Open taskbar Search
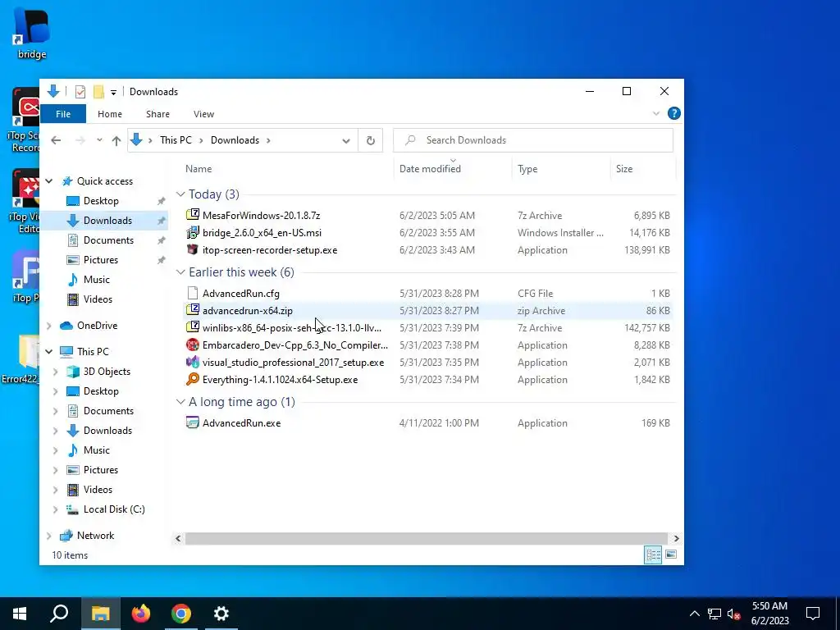Viewport: 840px width, 630px height. click(59, 614)
